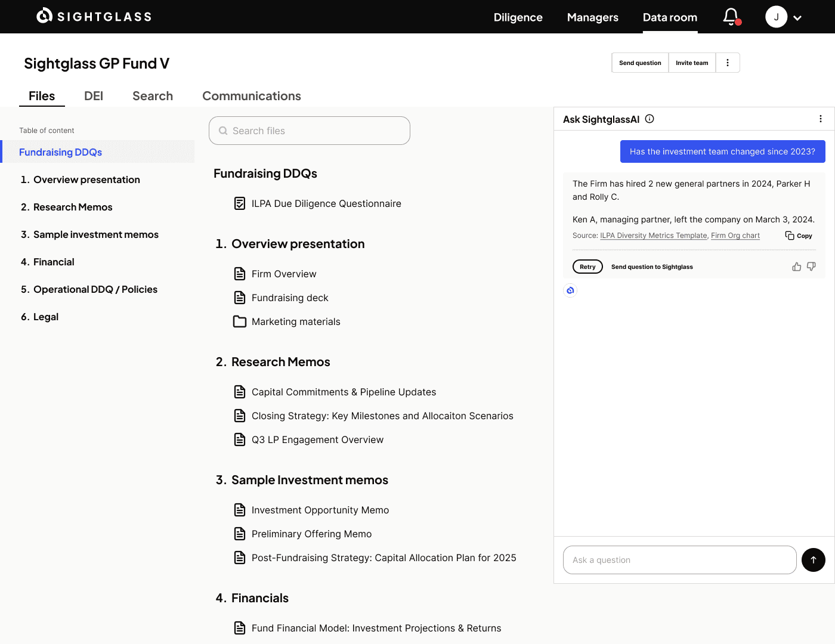Open Preliminary Offering Memo file name
The image size is (835, 644).
click(x=311, y=534)
